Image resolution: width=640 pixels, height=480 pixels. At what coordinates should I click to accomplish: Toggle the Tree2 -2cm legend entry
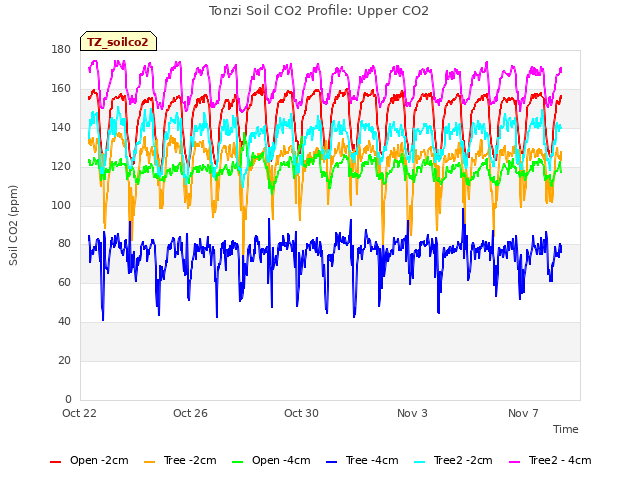pos(453,461)
